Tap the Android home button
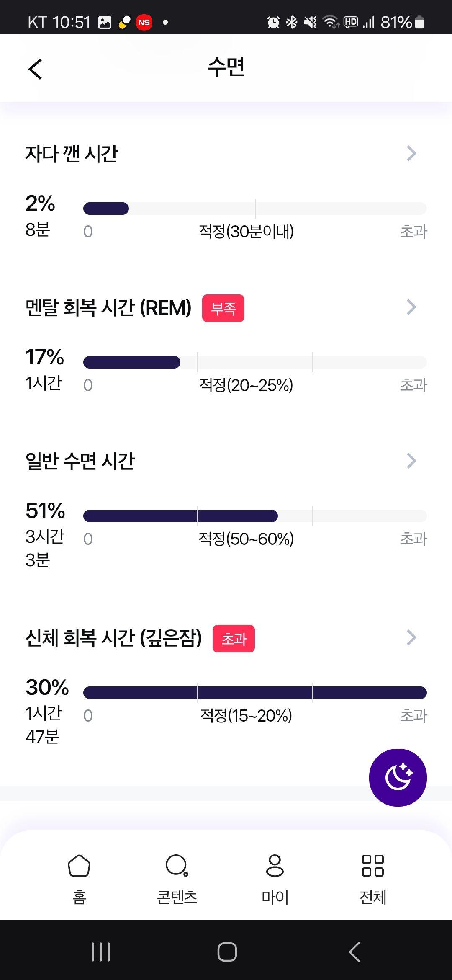 coord(227,952)
